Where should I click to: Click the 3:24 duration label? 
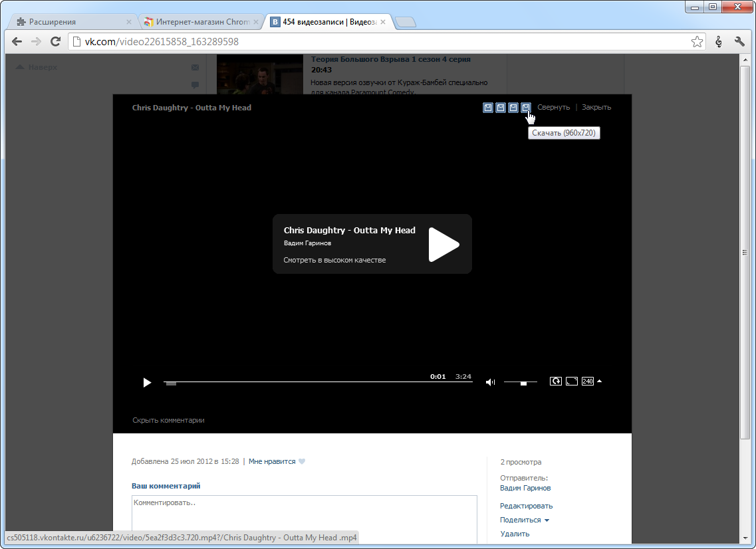[463, 376]
